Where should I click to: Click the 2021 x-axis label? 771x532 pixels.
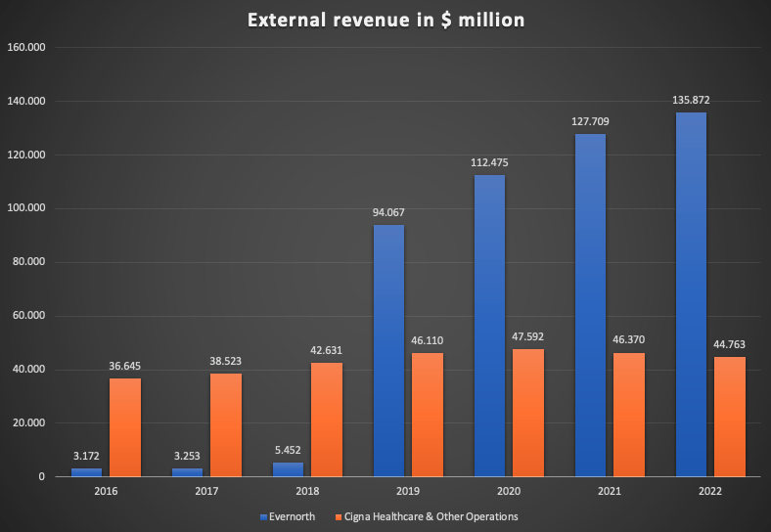coord(610,491)
